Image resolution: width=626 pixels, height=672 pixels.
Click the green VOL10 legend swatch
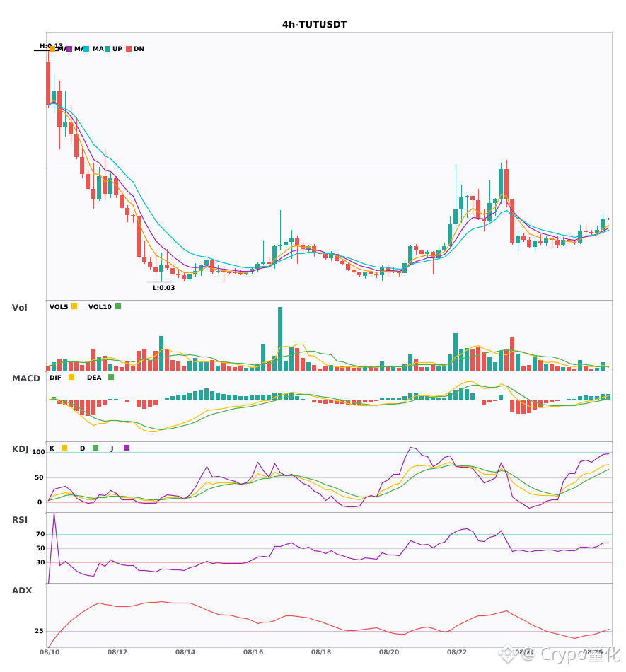pyautogui.click(x=118, y=306)
